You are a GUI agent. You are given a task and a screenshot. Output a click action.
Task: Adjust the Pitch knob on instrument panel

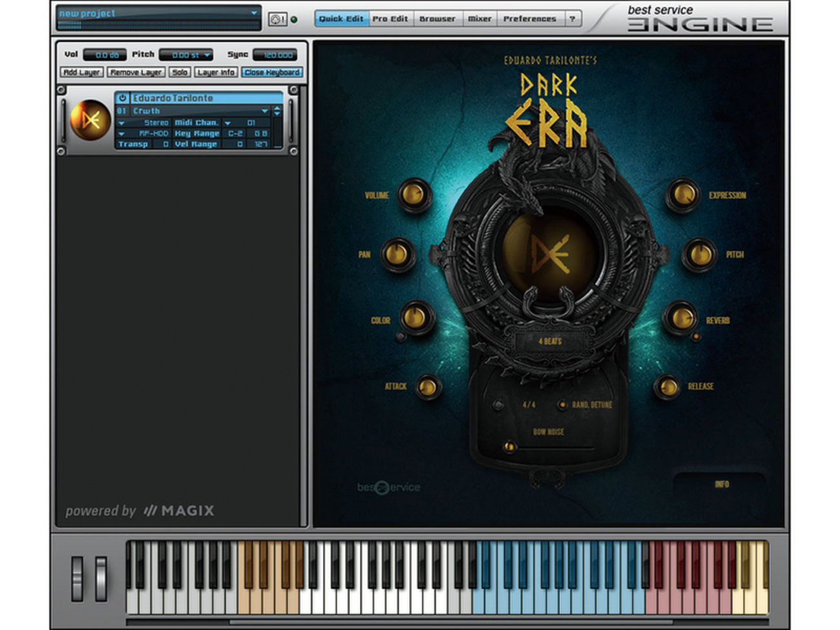coord(699,255)
